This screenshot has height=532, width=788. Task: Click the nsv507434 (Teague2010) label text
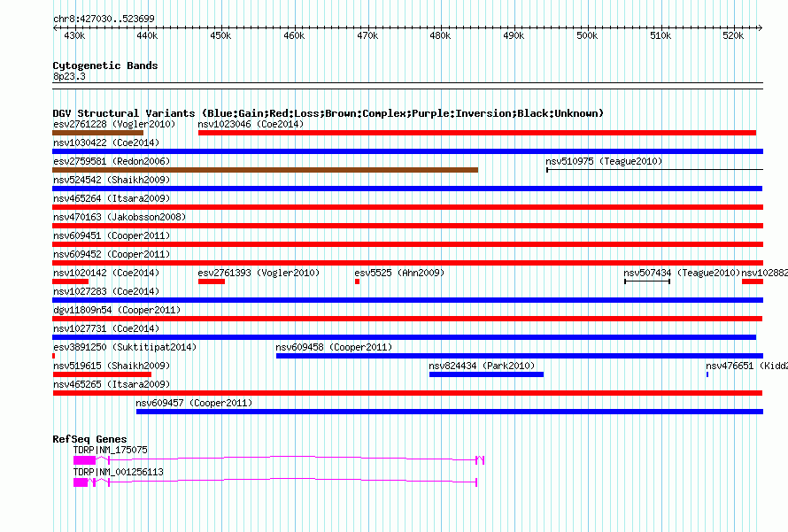(x=682, y=273)
